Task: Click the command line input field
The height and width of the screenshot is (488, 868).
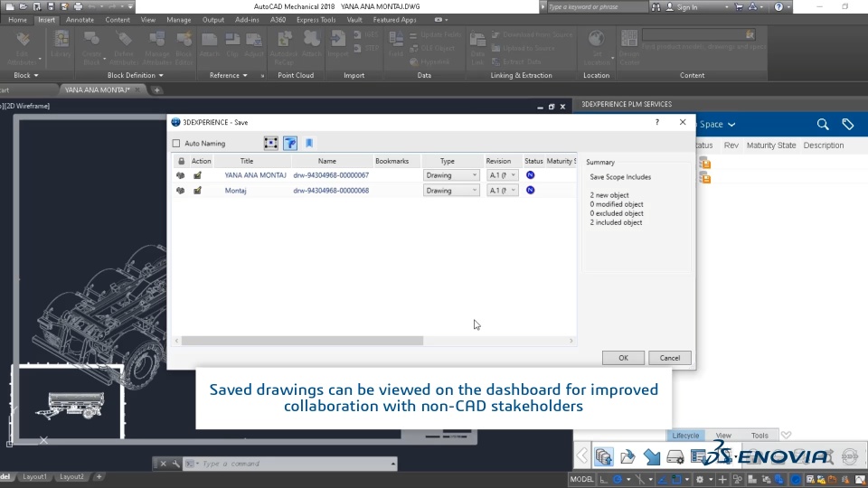Action: click(x=297, y=464)
